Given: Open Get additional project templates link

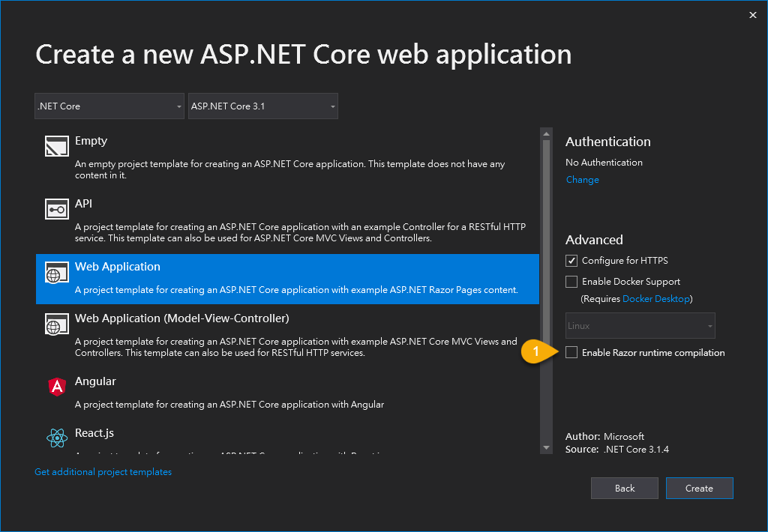Looking at the screenshot, I should pyautogui.click(x=103, y=472).
